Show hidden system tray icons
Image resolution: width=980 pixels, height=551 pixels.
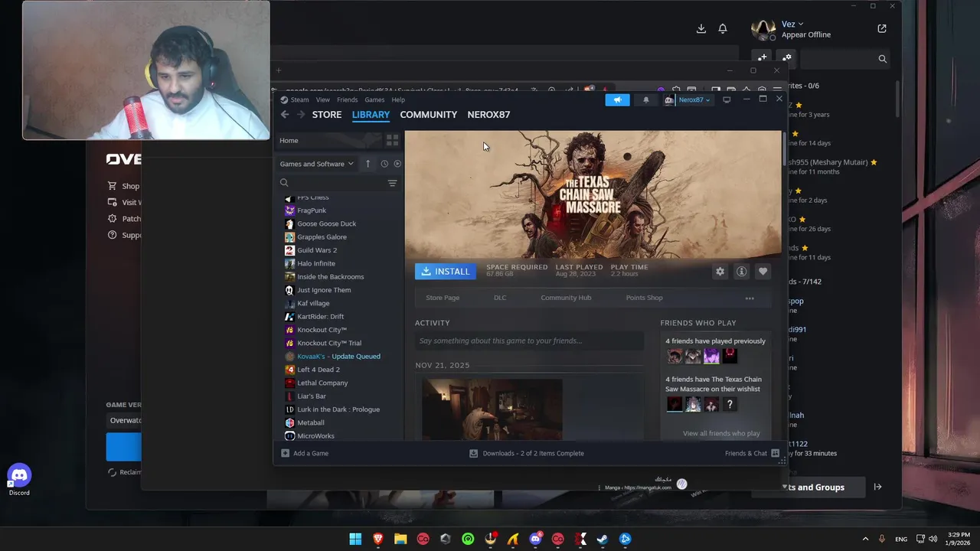(x=865, y=539)
